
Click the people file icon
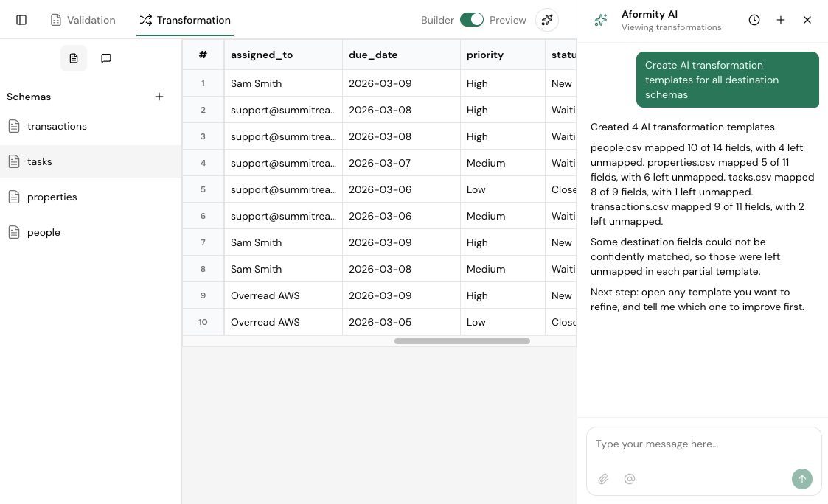pos(14,232)
